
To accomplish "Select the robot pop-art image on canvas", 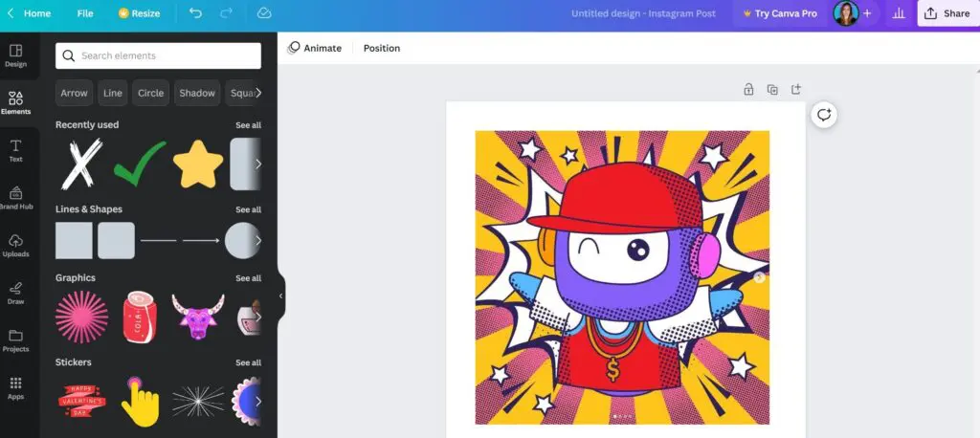I will point(622,277).
